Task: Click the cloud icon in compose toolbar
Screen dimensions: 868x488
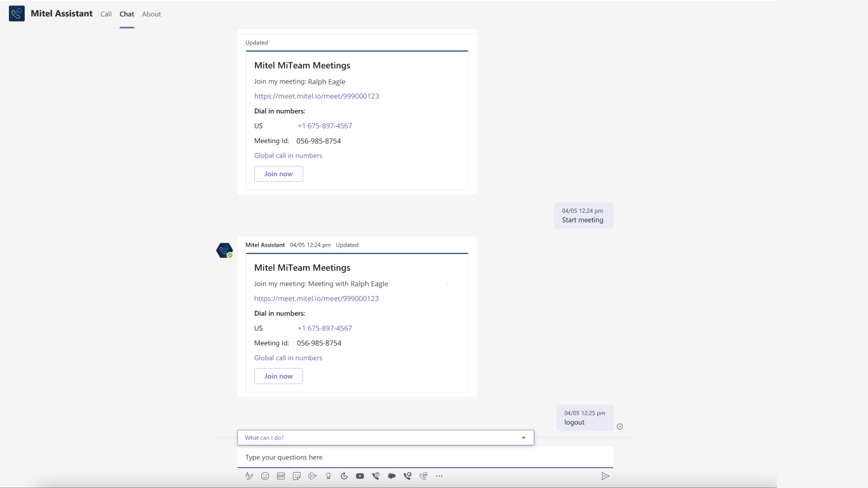Action: (x=392, y=476)
